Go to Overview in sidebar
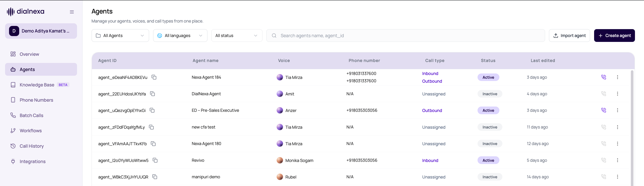 (x=41, y=54)
